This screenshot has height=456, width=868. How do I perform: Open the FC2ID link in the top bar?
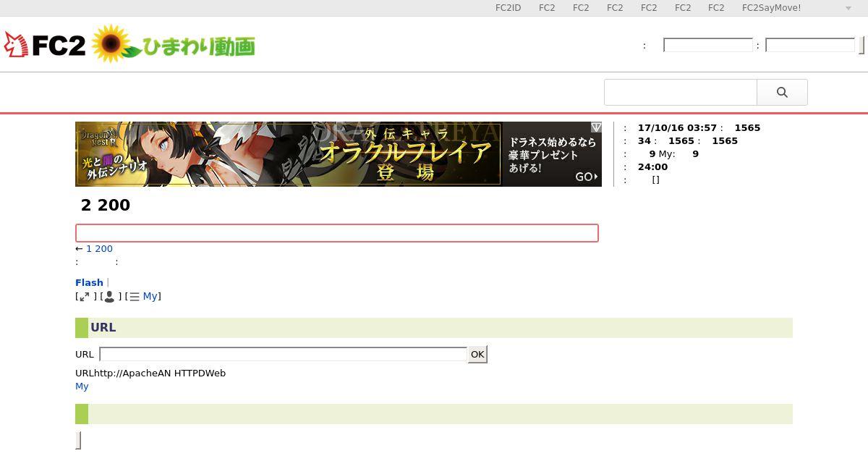click(x=509, y=8)
